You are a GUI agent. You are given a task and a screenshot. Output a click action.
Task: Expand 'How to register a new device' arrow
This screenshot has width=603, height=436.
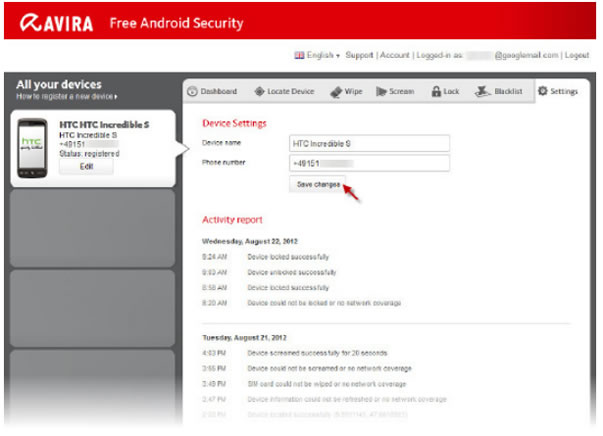coord(116,97)
